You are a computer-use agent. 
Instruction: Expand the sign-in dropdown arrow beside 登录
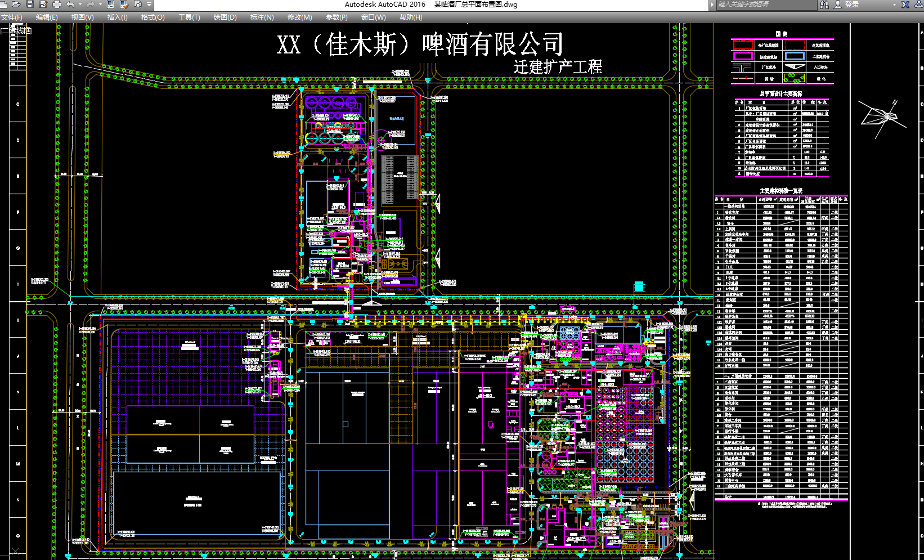coord(894,5)
